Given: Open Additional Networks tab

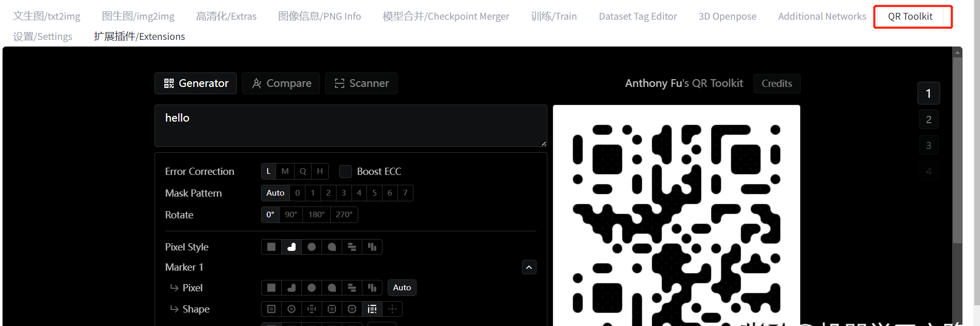Looking at the screenshot, I should [822, 16].
